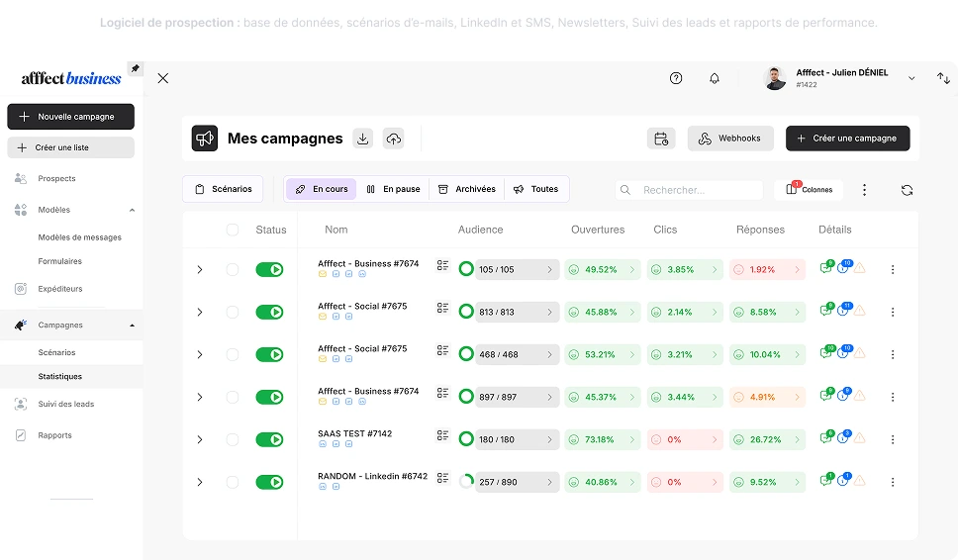Switch to the En pause tab
Screen dimensions: 958x560
point(394,189)
